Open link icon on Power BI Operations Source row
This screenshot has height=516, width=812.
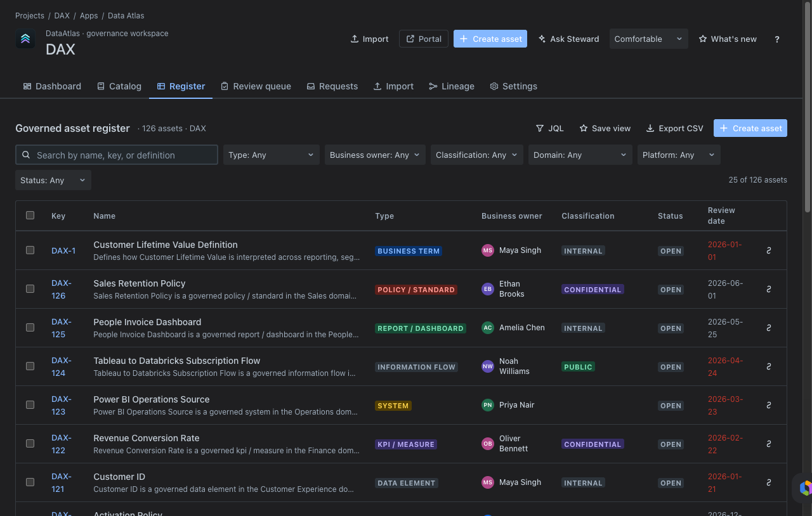coord(769,405)
